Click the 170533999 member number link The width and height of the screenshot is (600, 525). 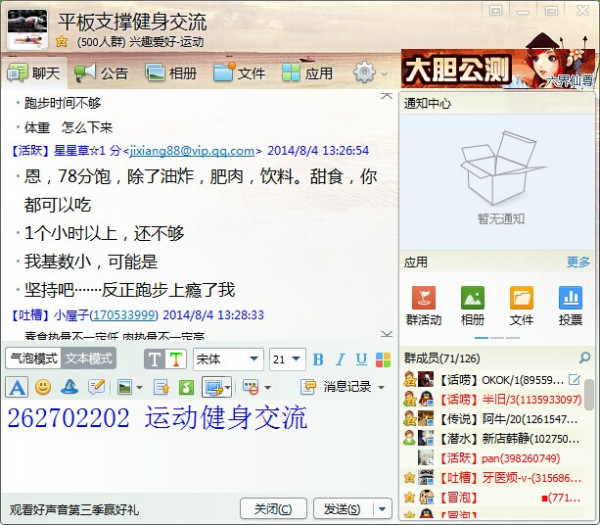point(125,315)
